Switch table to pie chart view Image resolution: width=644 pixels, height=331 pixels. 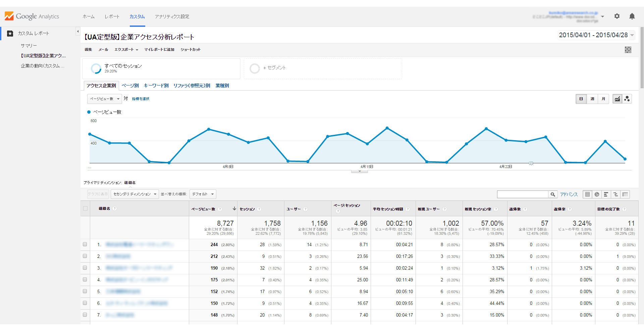(597, 194)
